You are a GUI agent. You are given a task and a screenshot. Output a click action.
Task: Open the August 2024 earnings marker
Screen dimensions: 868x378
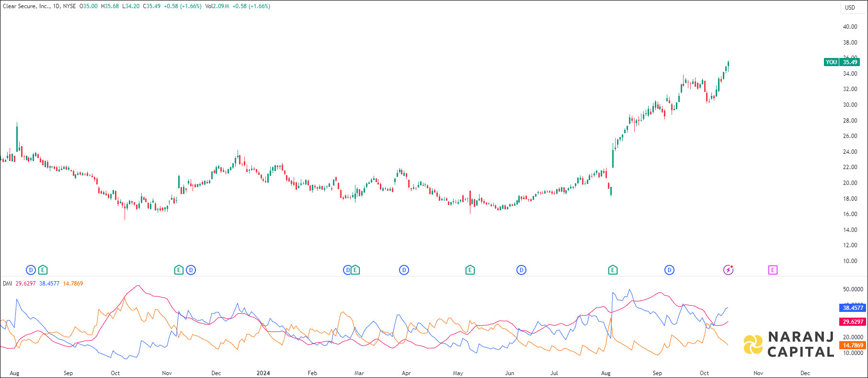(613, 270)
